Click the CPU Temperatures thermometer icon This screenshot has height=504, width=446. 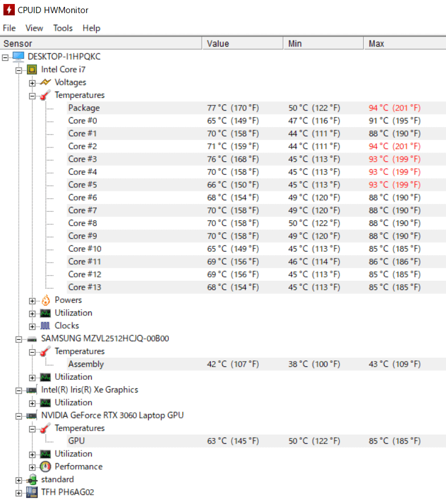pos(46,95)
